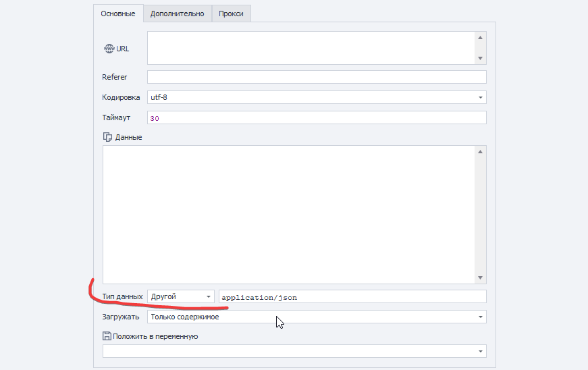
Task: Click the Таймаут label
Action: (116, 117)
